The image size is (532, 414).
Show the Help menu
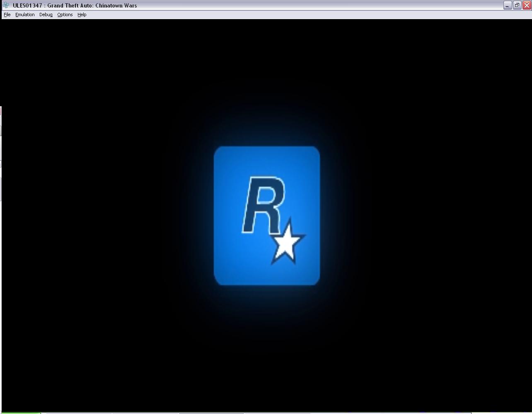82,15
